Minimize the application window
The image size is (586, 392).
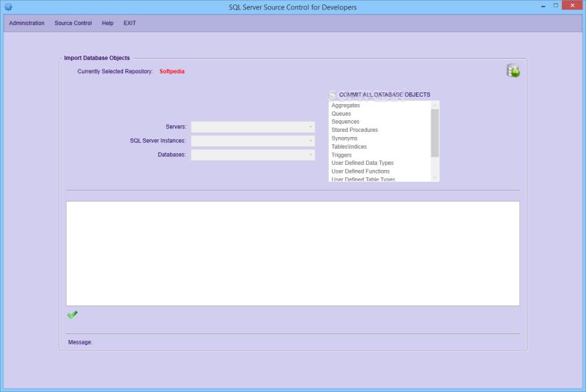[x=543, y=6]
